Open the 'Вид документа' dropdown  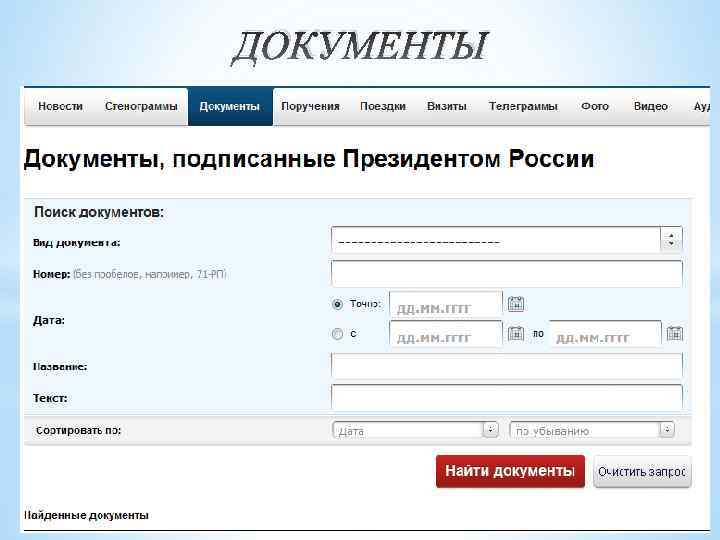506,240
